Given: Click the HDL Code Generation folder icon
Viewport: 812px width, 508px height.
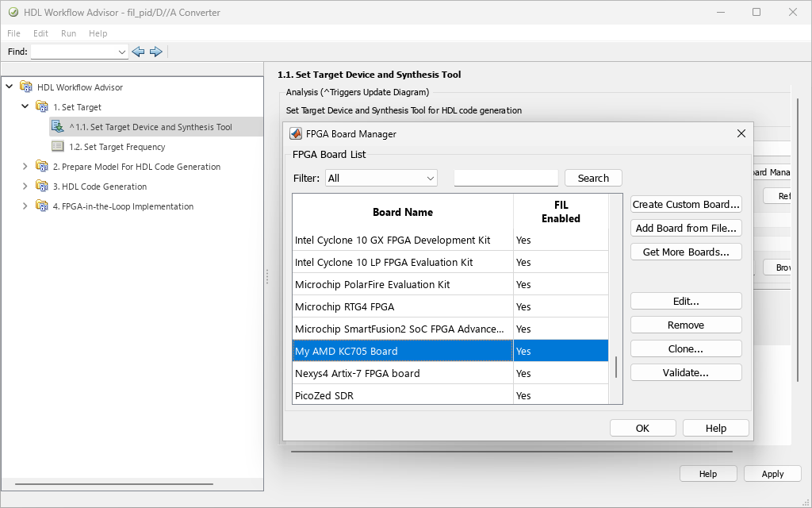Looking at the screenshot, I should coord(42,187).
